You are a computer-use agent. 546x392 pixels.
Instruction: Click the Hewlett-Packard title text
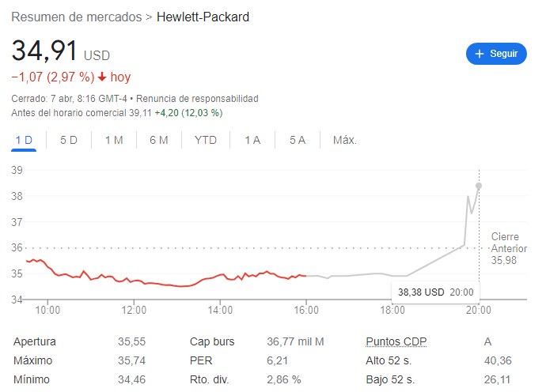(203, 17)
